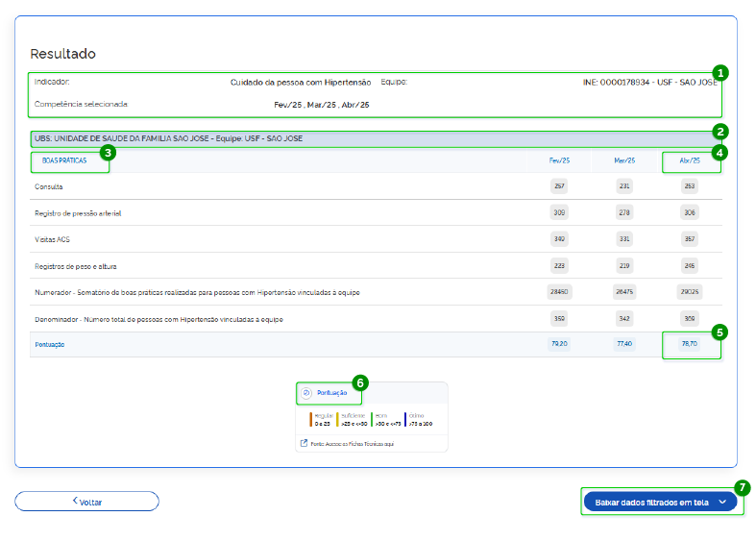The image size is (756, 541).
Task: Click the blue Ótimo score color bar
Action: click(x=405, y=418)
